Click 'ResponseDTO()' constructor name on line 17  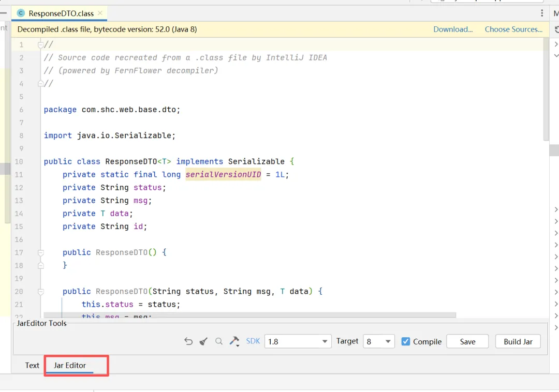click(126, 252)
